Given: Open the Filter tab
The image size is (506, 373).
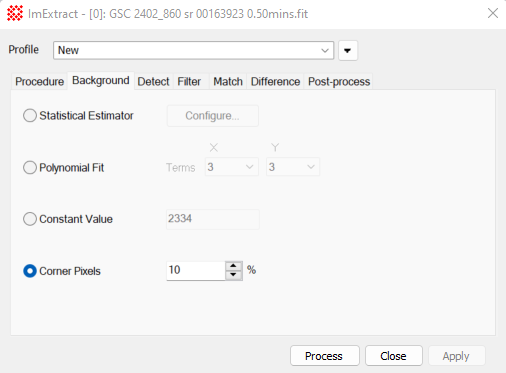Looking at the screenshot, I should (189, 82).
